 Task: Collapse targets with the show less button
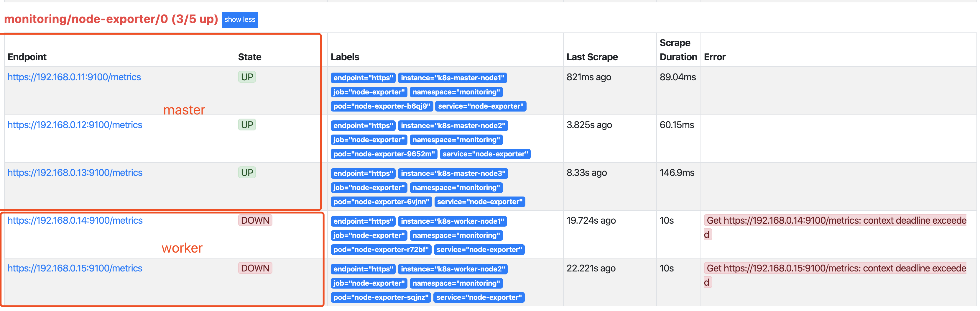240,19
